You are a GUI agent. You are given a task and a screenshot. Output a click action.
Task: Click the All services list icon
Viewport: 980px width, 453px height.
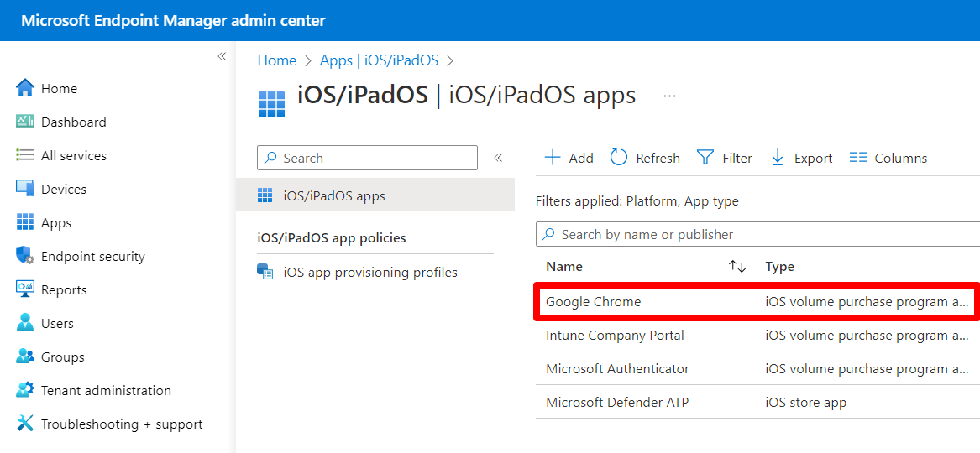pyautogui.click(x=25, y=155)
